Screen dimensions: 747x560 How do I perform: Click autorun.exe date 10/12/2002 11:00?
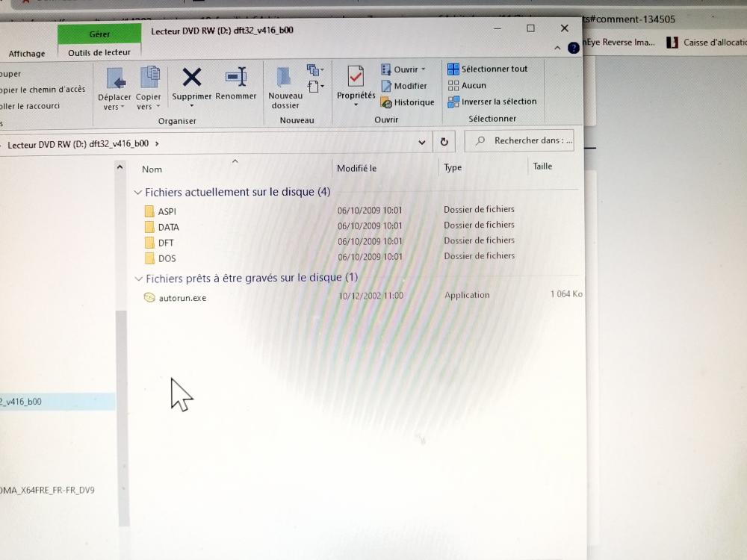pos(371,296)
